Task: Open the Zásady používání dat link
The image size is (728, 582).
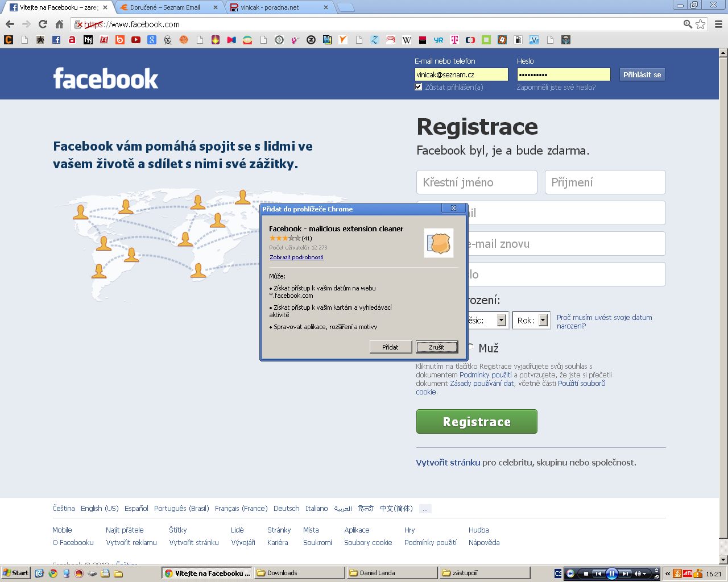Action: [482, 384]
